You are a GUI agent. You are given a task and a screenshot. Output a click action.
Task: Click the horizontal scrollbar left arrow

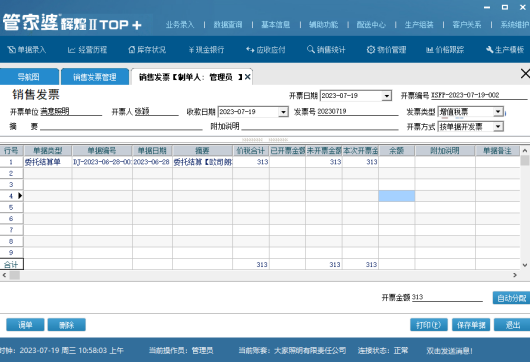coord(4,275)
